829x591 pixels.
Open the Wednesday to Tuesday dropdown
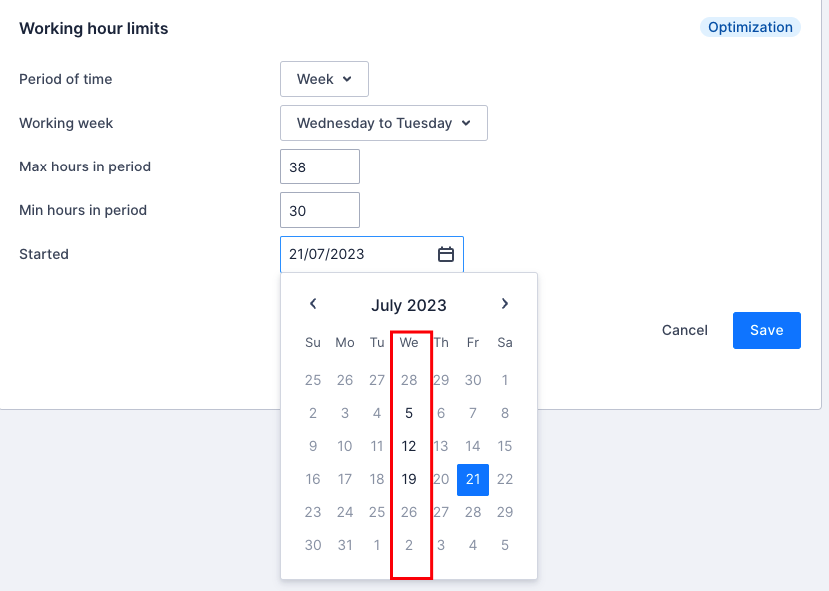[x=383, y=122]
